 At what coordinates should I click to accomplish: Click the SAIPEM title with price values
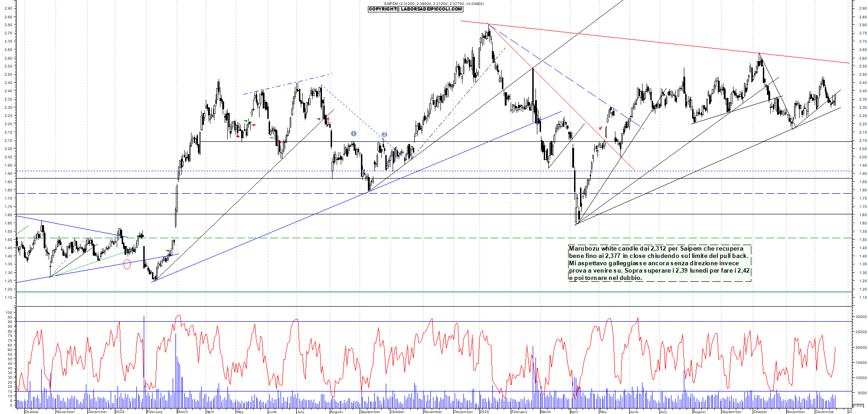(x=434, y=4)
